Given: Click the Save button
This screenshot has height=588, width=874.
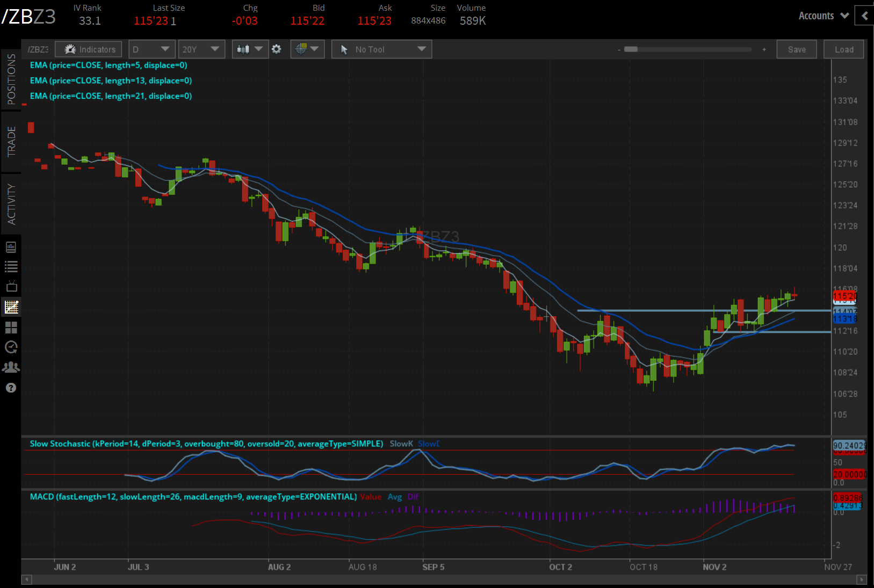Looking at the screenshot, I should pyautogui.click(x=796, y=49).
